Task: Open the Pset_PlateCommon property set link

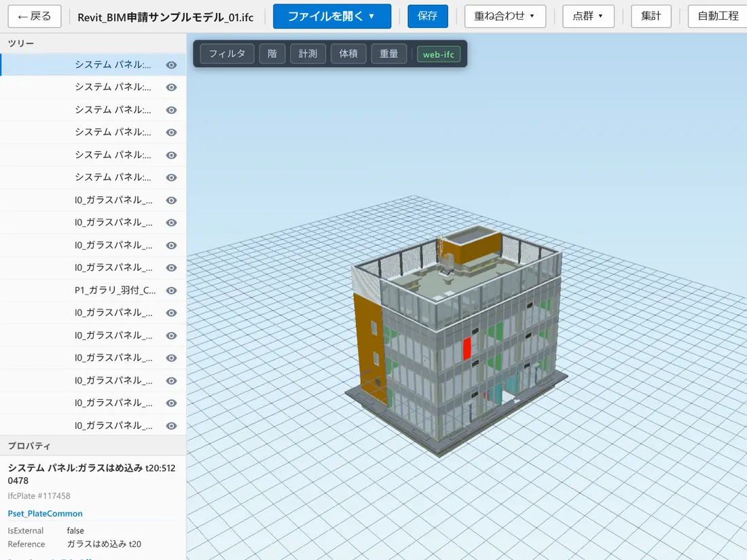Action: click(45, 513)
